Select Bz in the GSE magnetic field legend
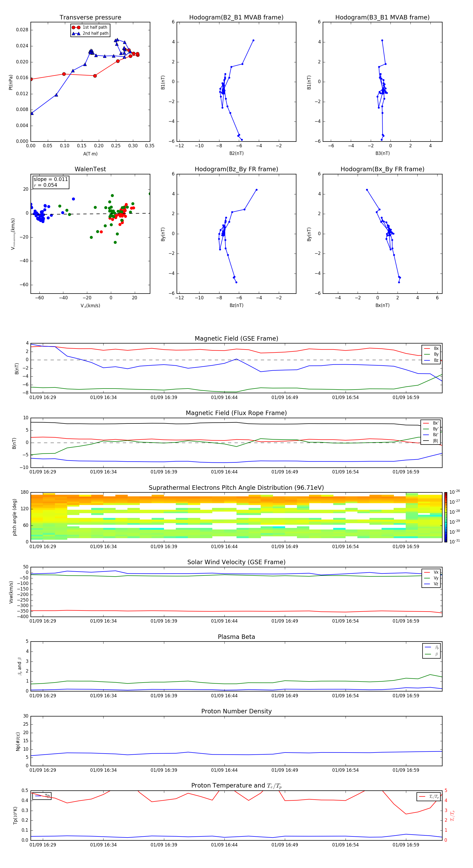Screen dimensions: 473x868 coord(431,360)
